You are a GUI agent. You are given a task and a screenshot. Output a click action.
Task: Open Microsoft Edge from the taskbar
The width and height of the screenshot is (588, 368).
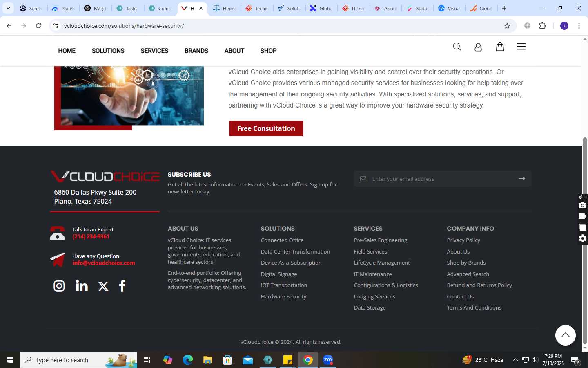click(188, 360)
